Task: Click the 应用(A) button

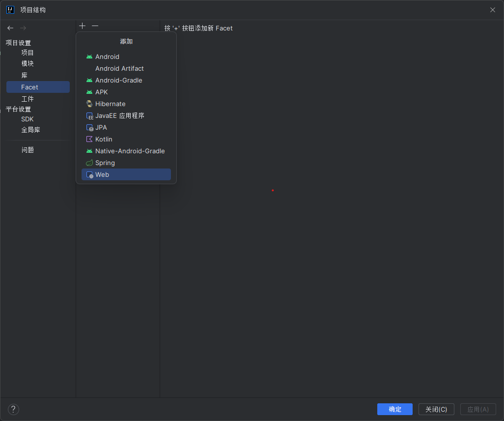Action: pyautogui.click(x=478, y=409)
